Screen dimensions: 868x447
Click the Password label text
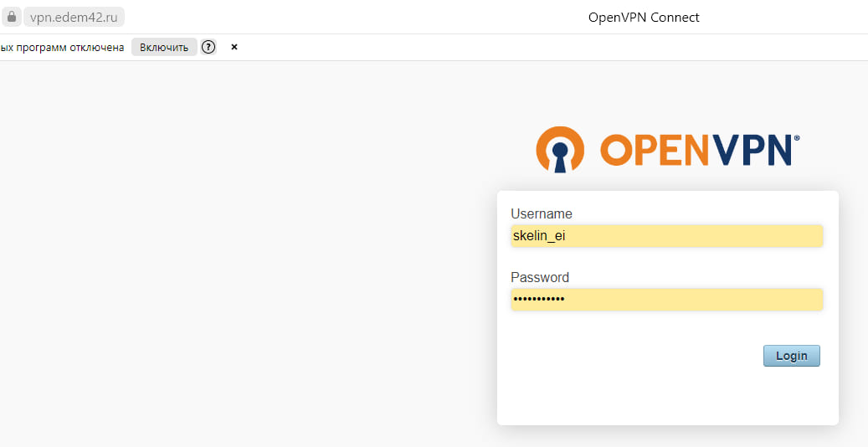click(540, 277)
